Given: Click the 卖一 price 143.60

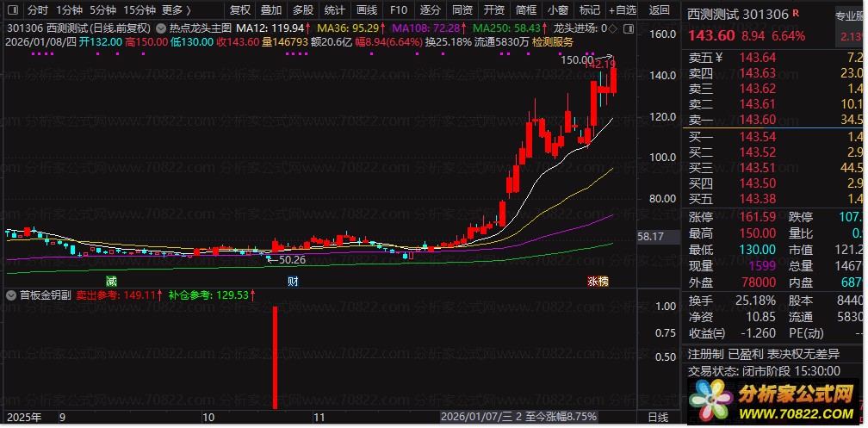Looking at the screenshot, I should (758, 120).
